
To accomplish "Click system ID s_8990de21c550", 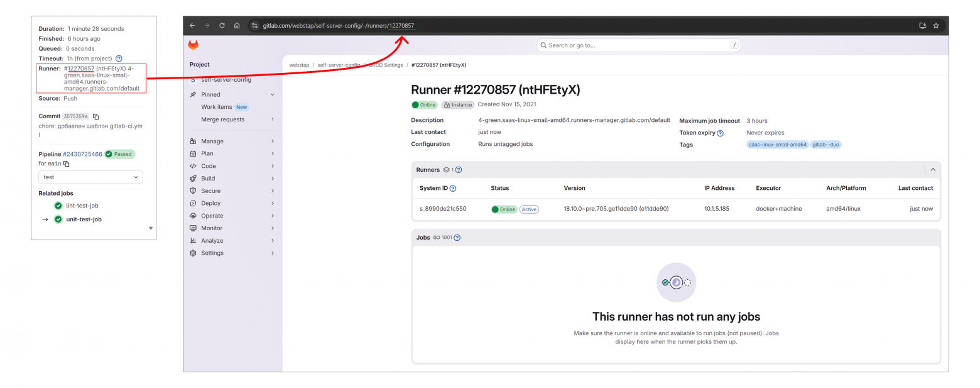I will point(443,209).
